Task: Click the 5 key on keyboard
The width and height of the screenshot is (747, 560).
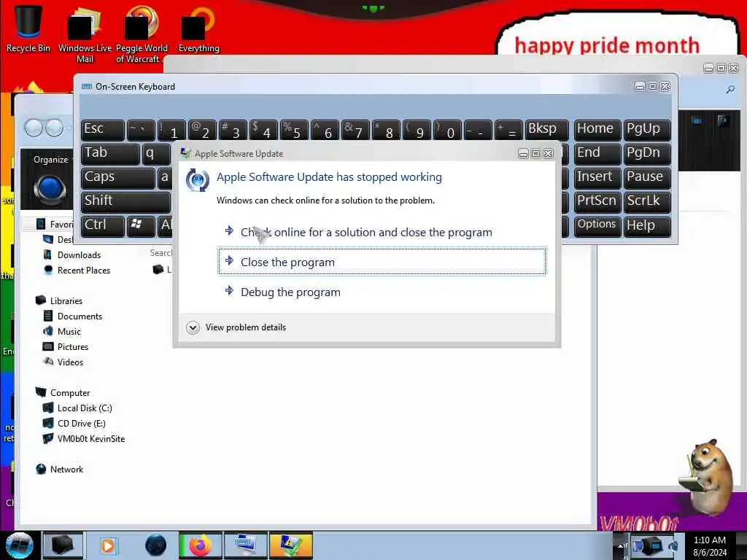Action: pyautogui.click(x=293, y=130)
